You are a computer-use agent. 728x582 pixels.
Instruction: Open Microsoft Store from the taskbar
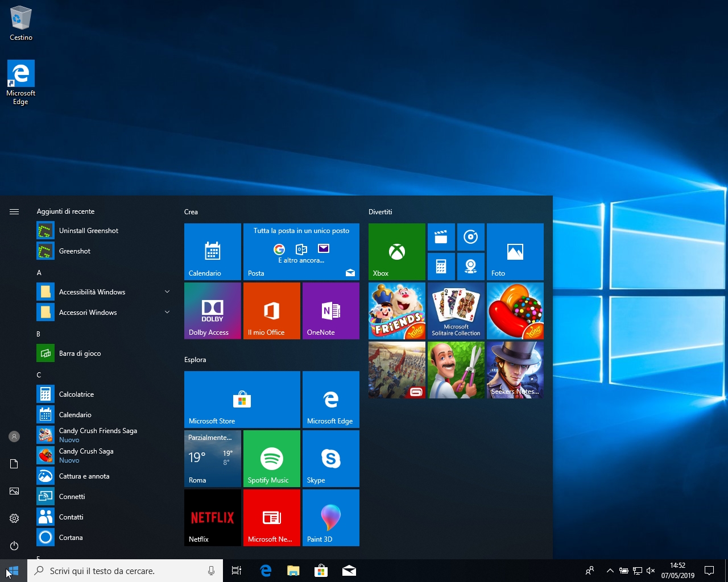[321, 571]
